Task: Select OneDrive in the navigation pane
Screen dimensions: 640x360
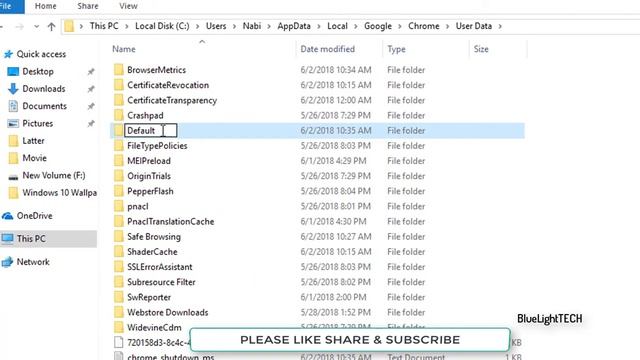Action: (34, 216)
